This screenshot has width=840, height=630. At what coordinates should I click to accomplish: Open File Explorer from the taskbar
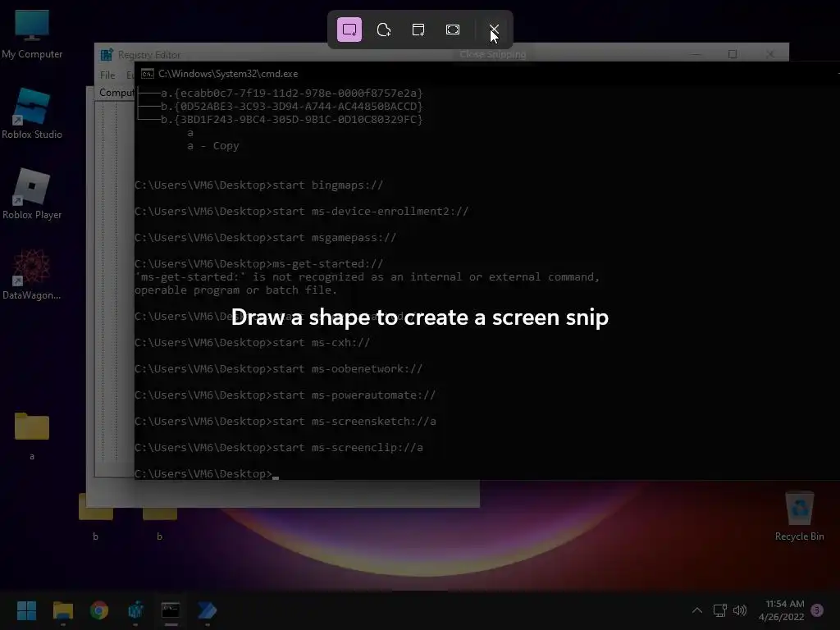click(x=62, y=610)
